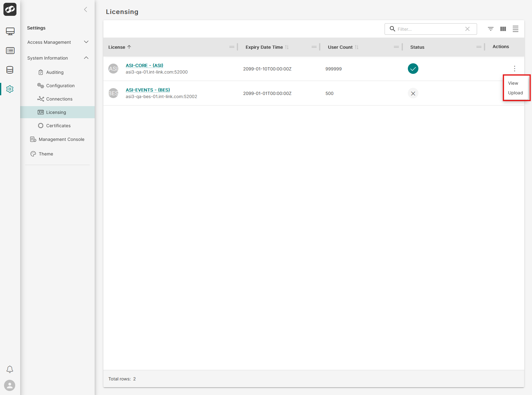The image size is (532, 395).
Task: Click the green check status icon
Action: (413, 69)
